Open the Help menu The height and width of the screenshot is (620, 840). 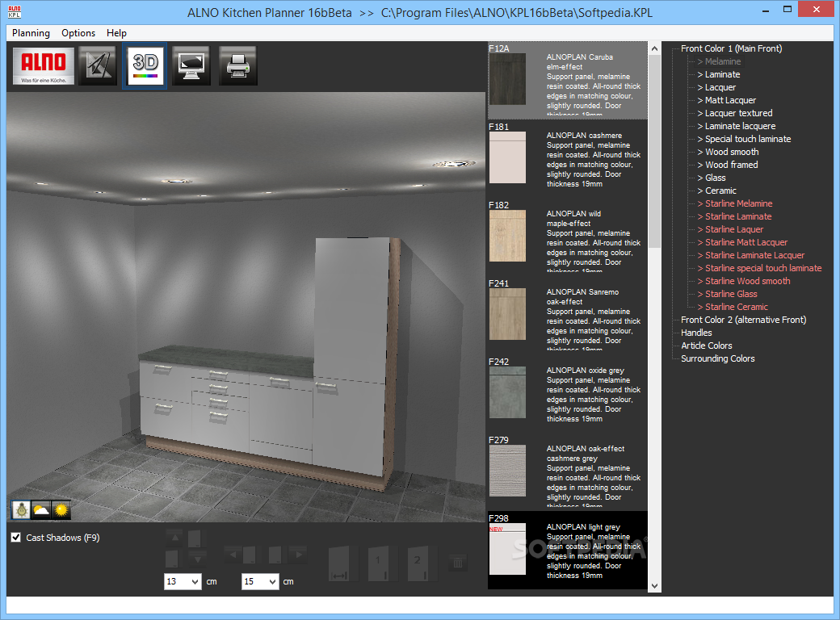(116, 32)
